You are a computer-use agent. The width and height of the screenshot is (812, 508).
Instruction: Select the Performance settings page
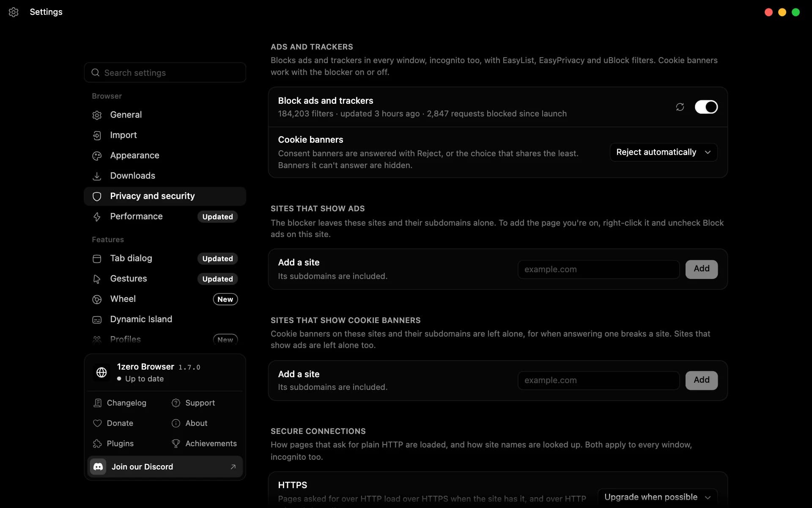tap(165, 216)
